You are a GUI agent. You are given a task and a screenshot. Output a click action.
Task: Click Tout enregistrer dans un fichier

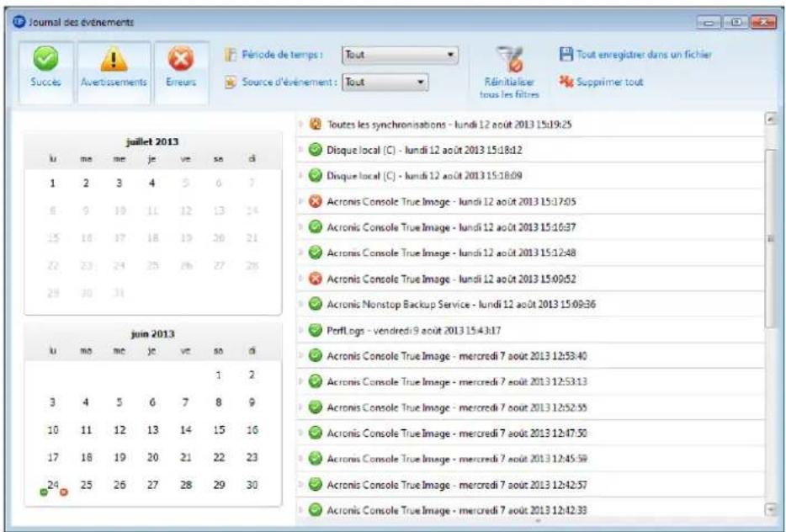click(635, 54)
